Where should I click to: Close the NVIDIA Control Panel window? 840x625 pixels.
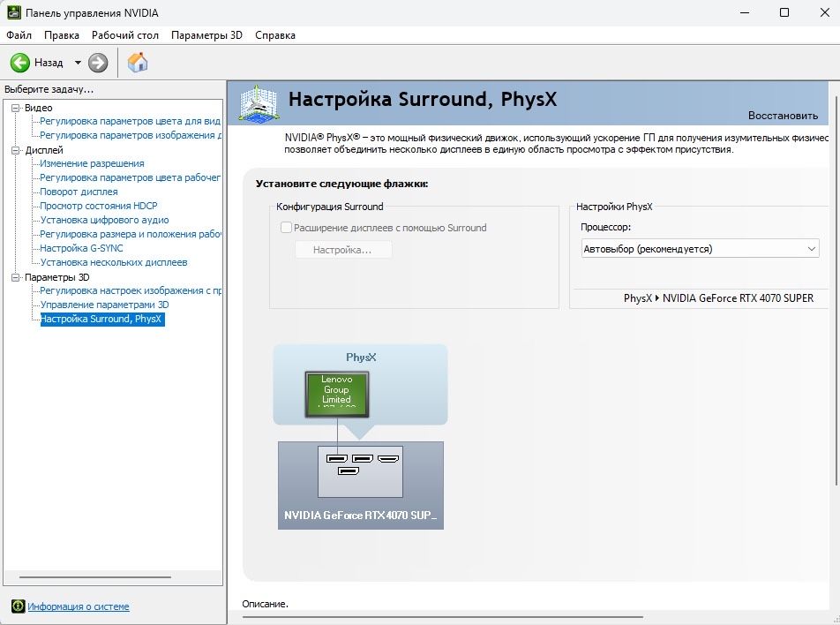tap(825, 13)
